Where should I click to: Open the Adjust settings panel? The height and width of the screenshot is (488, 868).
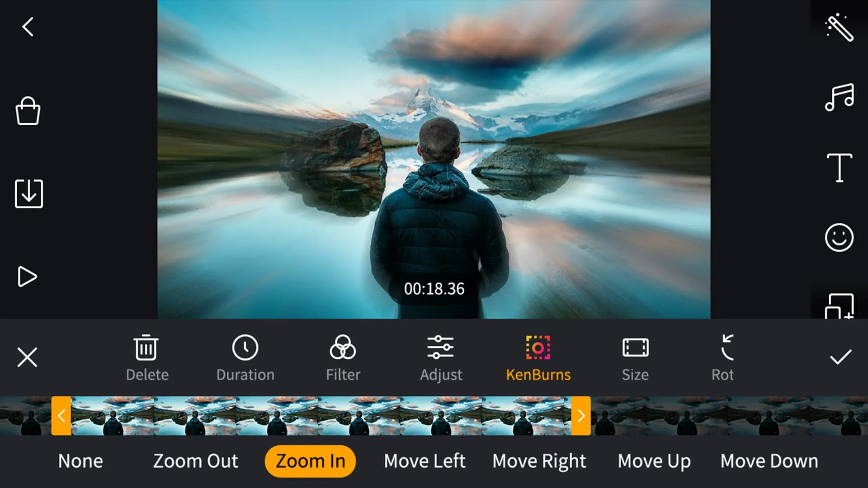pos(441,357)
